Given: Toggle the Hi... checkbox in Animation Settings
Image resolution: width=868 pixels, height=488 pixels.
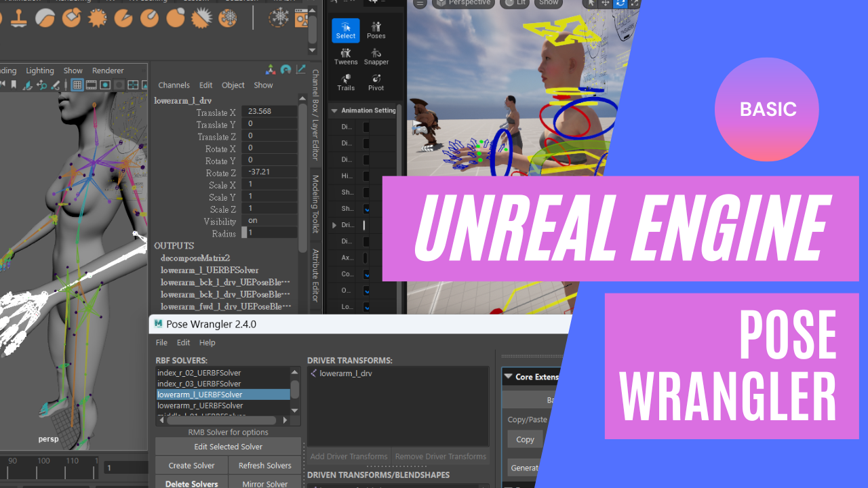Looking at the screenshot, I should coord(366,176).
